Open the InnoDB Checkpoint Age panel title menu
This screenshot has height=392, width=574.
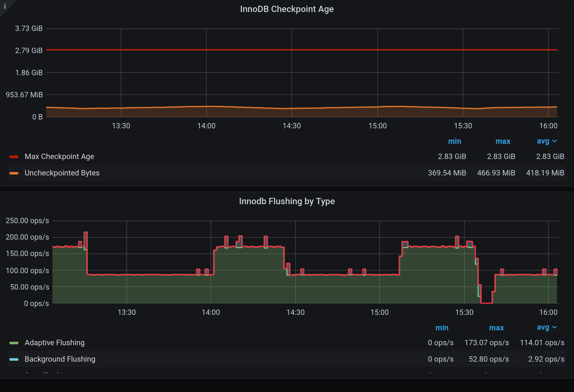(287, 9)
